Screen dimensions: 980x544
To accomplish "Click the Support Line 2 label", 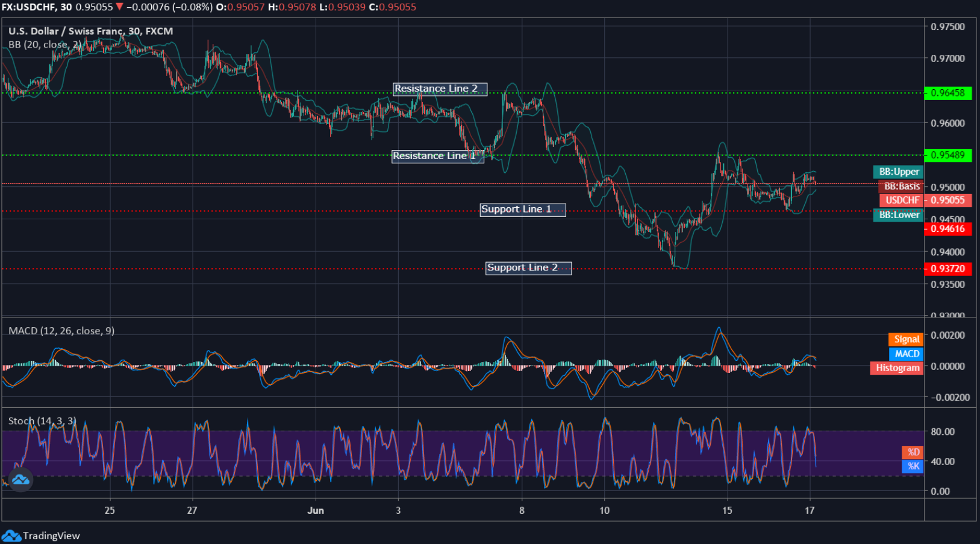I will coord(528,267).
